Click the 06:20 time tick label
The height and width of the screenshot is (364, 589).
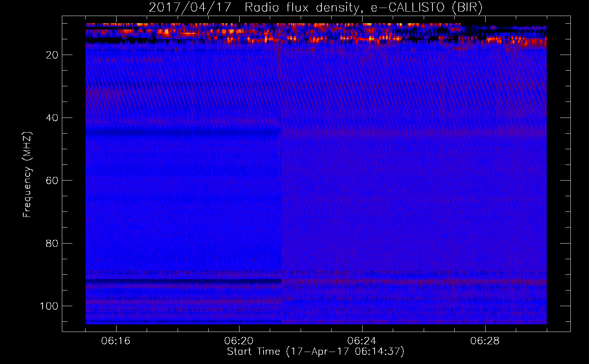[x=239, y=341]
